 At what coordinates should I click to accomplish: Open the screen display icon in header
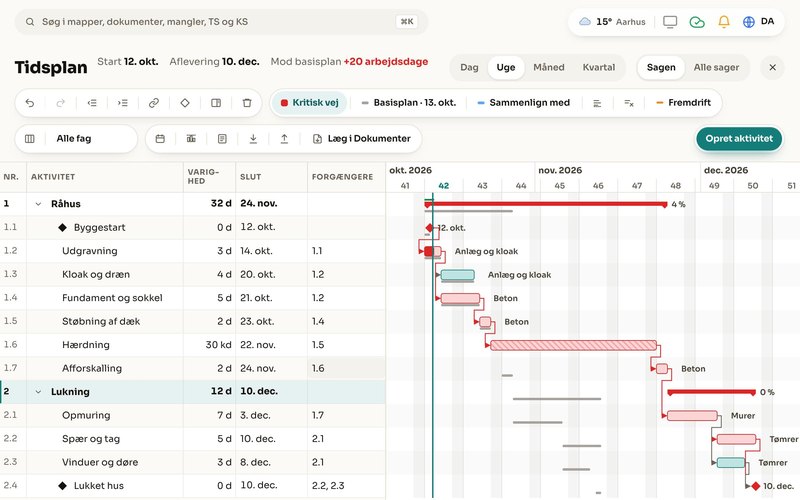point(670,22)
